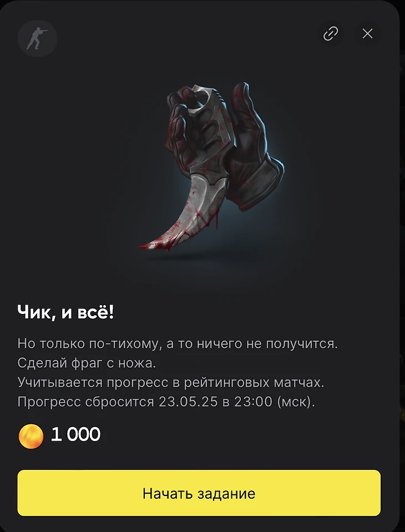
Task: Close the task dialog with X
Action: 367,34
